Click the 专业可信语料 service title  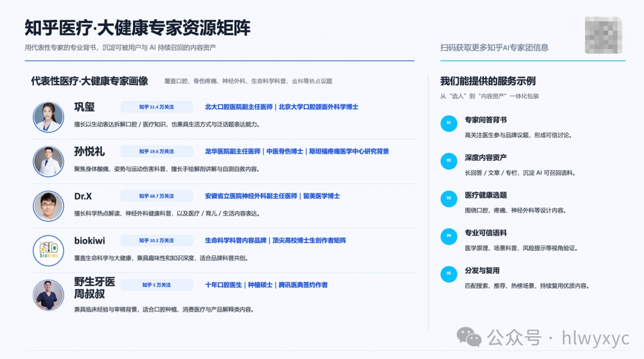486,233
